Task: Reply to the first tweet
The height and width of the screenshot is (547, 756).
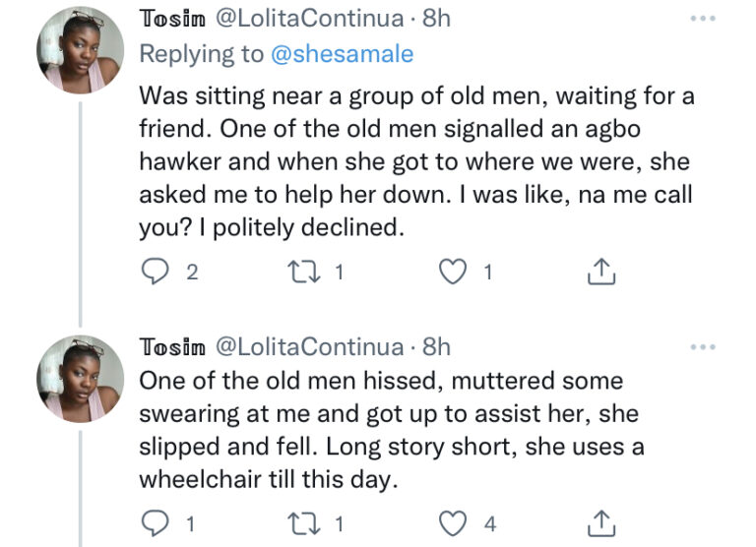Action: tap(154, 273)
